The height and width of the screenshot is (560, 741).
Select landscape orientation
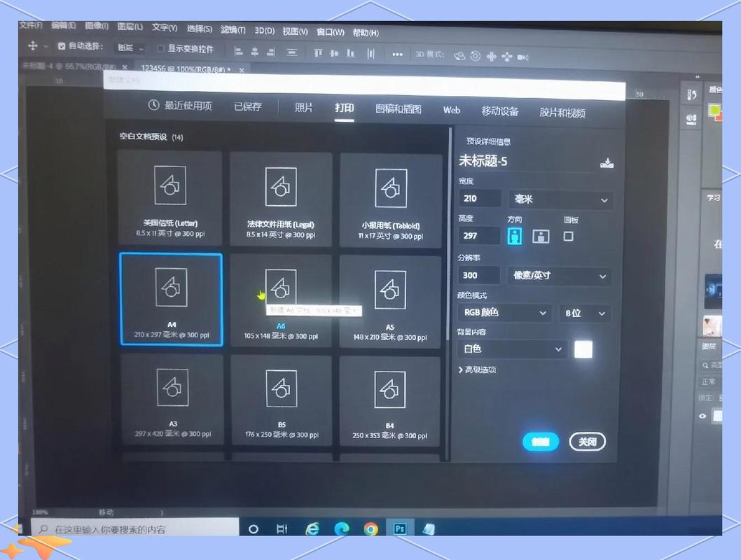[x=541, y=236]
